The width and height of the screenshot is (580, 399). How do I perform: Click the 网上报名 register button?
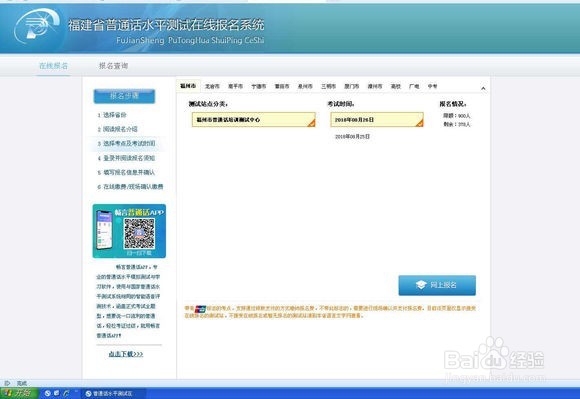[x=437, y=285]
